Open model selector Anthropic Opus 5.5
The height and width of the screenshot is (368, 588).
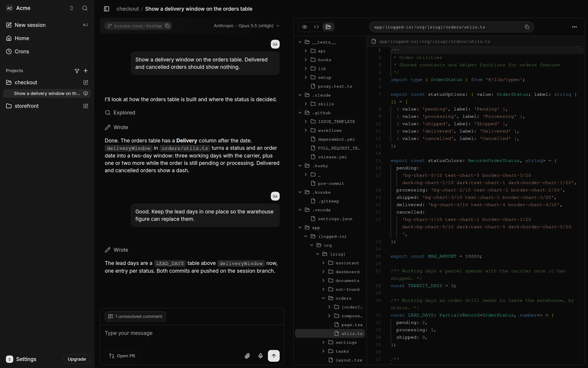(246, 26)
